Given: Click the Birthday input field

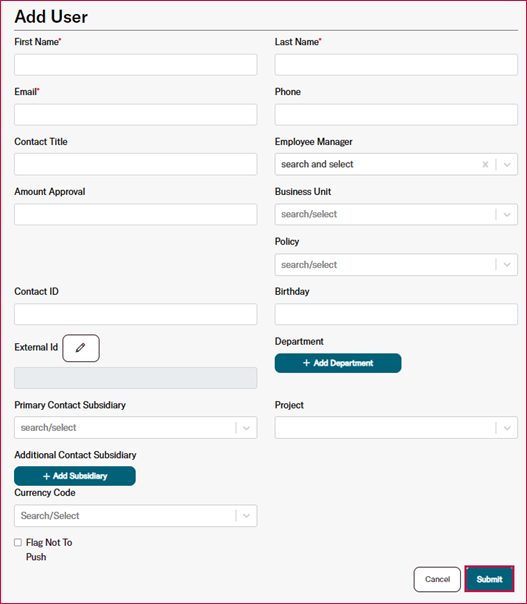Looking at the screenshot, I should tap(396, 314).
